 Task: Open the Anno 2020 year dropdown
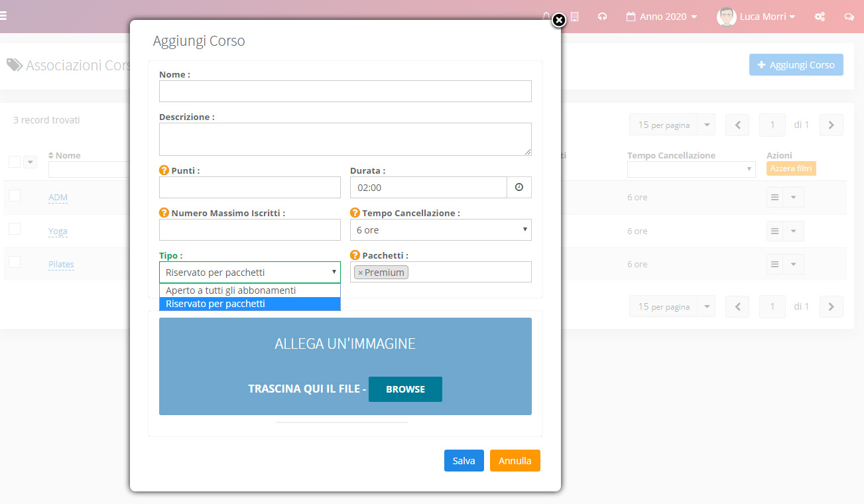point(661,17)
